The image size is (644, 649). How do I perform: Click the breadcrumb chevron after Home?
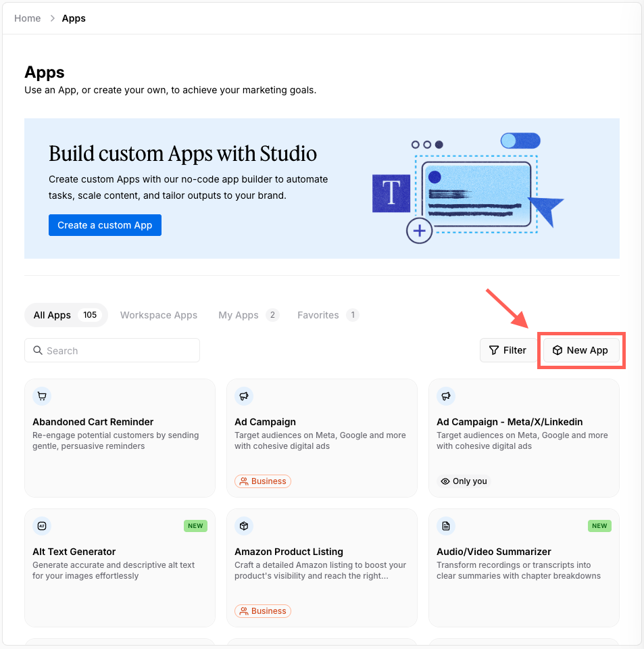tap(52, 18)
